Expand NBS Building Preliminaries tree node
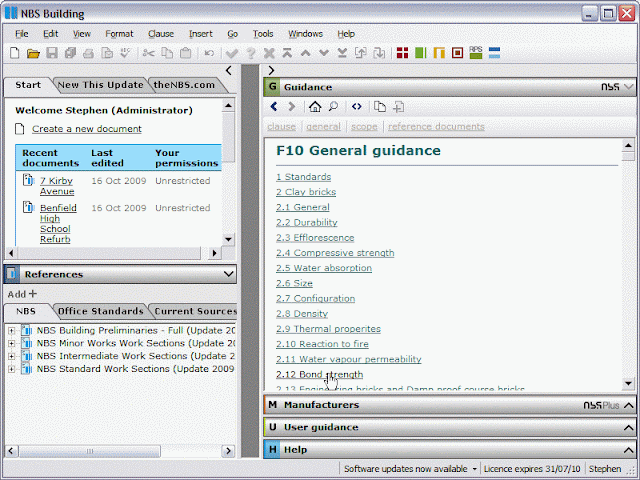This screenshot has width=640, height=480. 11,331
